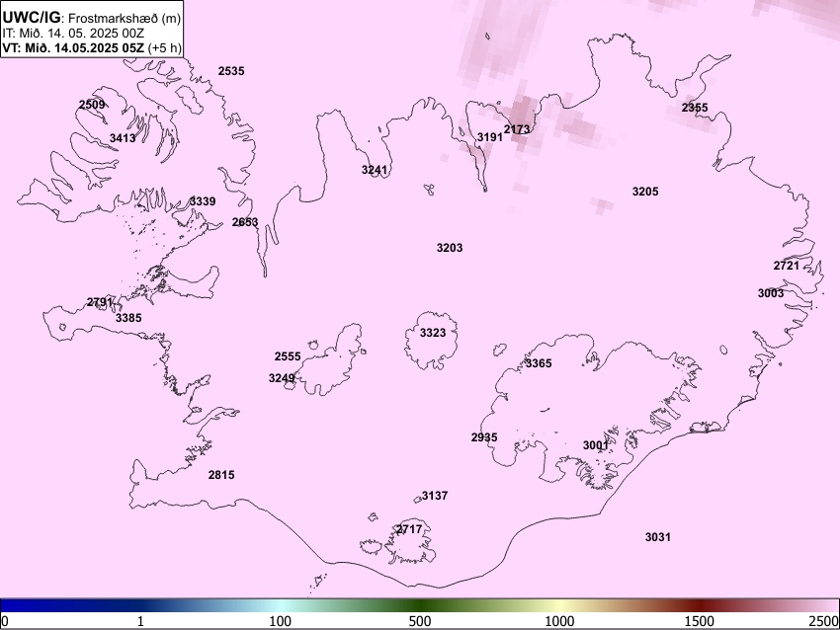
Task: Select the 3365 value label
Action: 539,363
